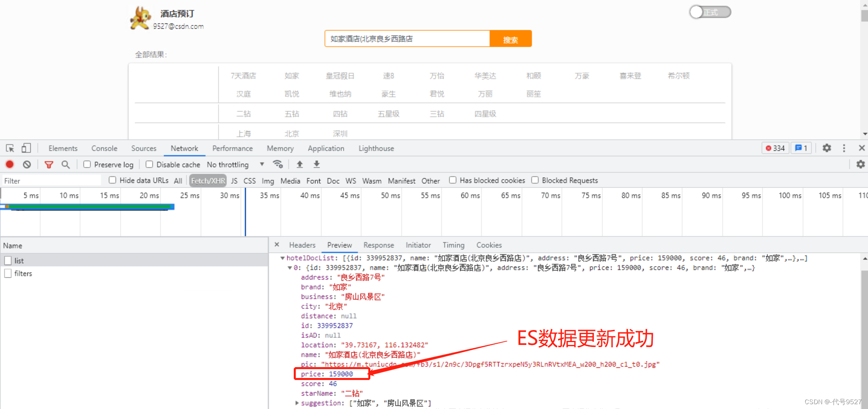Viewport: 868px width, 409px height.
Task: Open network panel settings gear
Action: pyautogui.click(x=860, y=164)
